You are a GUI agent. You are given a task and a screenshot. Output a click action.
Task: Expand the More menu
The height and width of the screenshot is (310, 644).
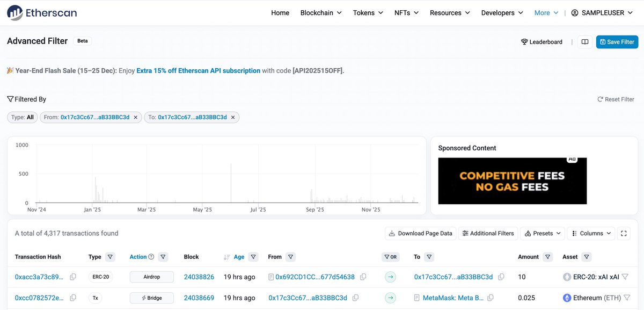[546, 13]
